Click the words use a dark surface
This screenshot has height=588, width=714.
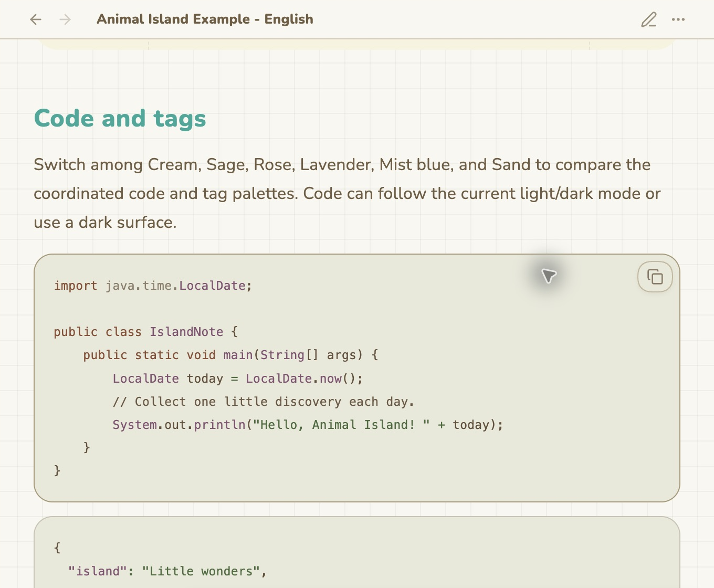coord(105,223)
